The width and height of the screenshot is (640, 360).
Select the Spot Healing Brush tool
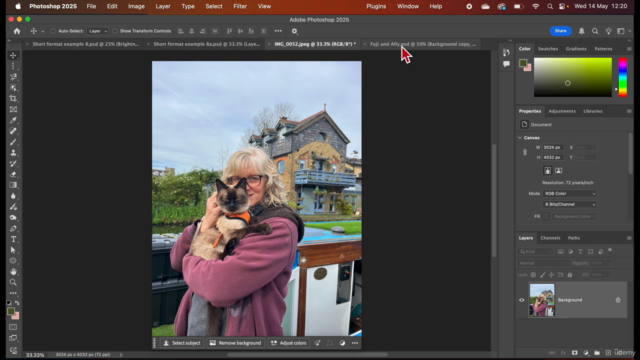coord(13,131)
